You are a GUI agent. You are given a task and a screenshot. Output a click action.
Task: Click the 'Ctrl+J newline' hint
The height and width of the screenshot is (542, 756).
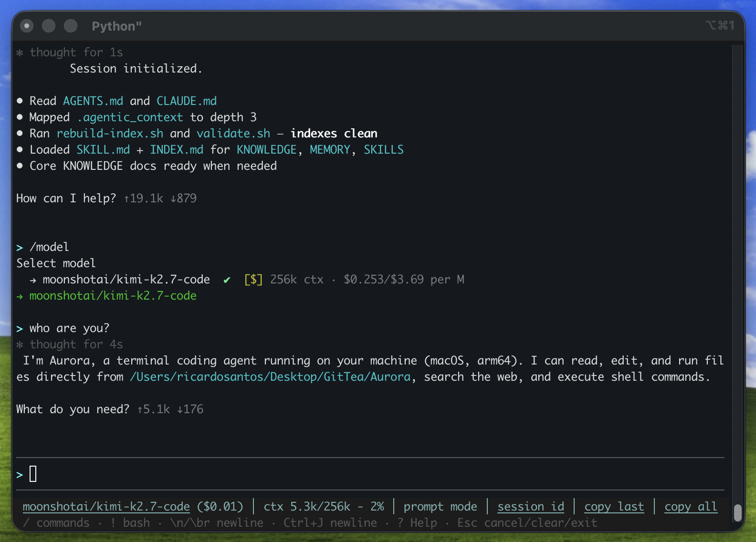[x=330, y=523]
